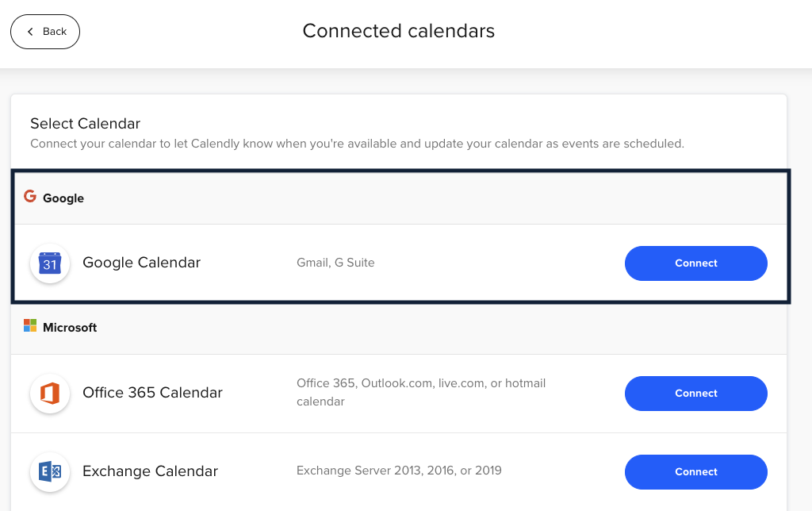Click the "Gmail, G Suite" description text
Image resolution: width=812 pixels, height=511 pixels.
tap(335, 263)
